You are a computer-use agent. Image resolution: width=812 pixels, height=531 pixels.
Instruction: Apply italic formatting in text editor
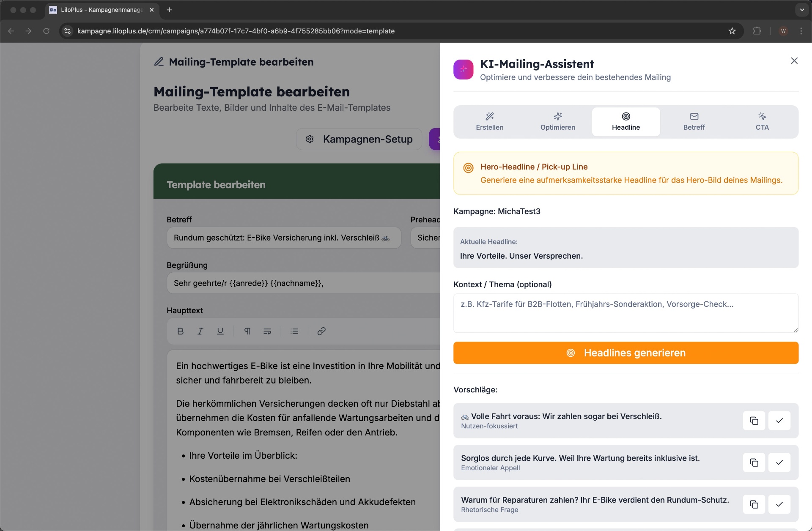click(200, 331)
